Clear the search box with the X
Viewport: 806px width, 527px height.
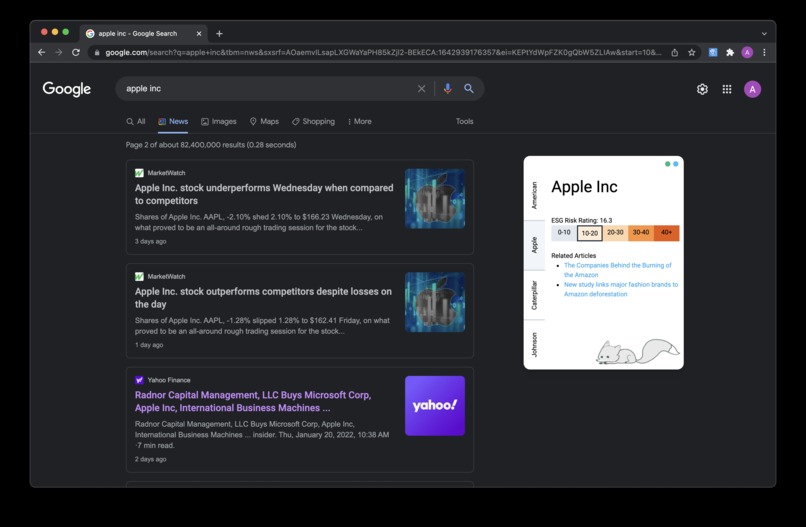pyautogui.click(x=422, y=88)
